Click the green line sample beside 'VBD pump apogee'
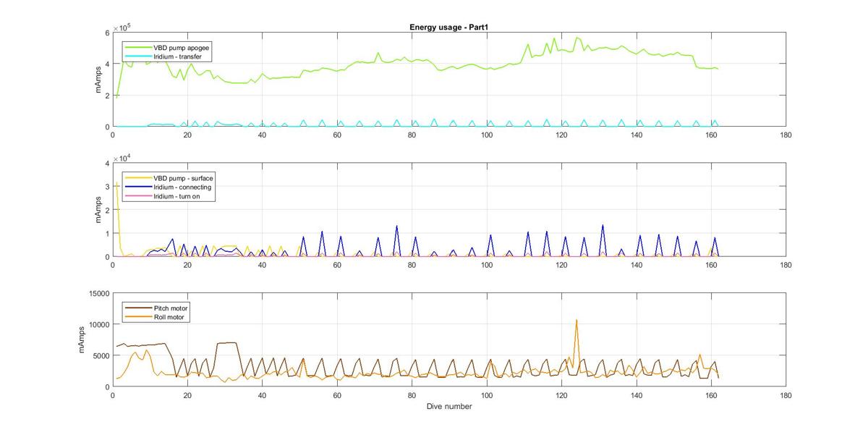Image resolution: width=868 pixels, height=435 pixels. pos(137,47)
